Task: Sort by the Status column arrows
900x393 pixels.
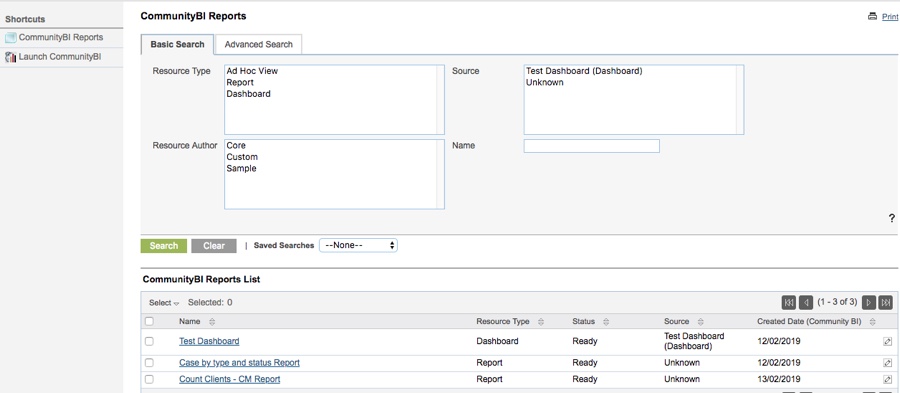Action: click(606, 322)
